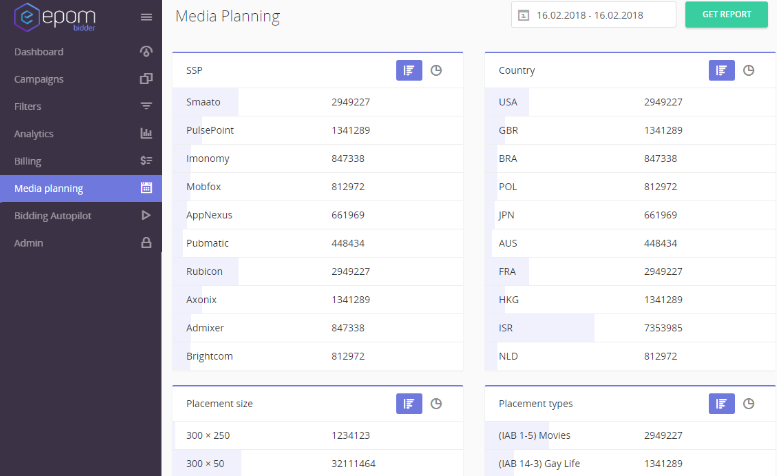Select the Smaato row in SSP
Viewport: 777px width, 476px height.
318,102
